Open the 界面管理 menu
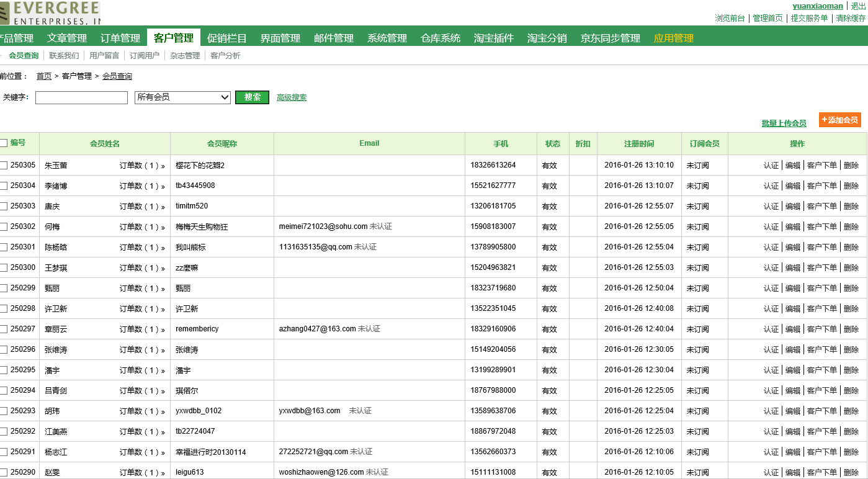The width and height of the screenshot is (868, 479). click(280, 38)
